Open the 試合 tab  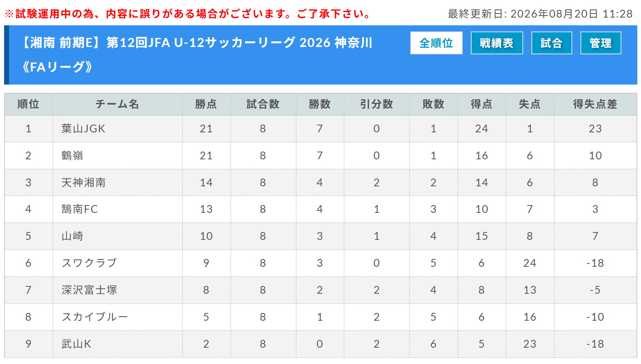coord(551,43)
